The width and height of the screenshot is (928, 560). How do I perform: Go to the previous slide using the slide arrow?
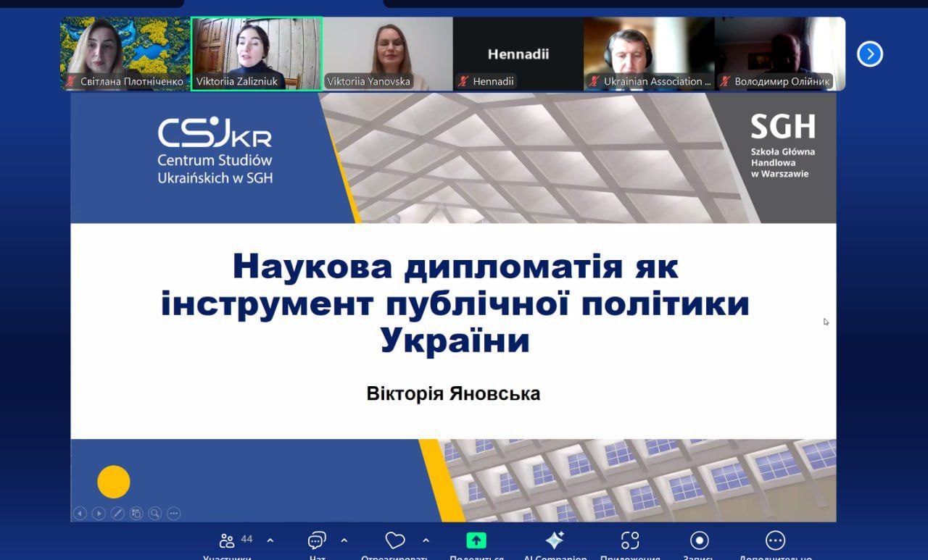(x=80, y=513)
